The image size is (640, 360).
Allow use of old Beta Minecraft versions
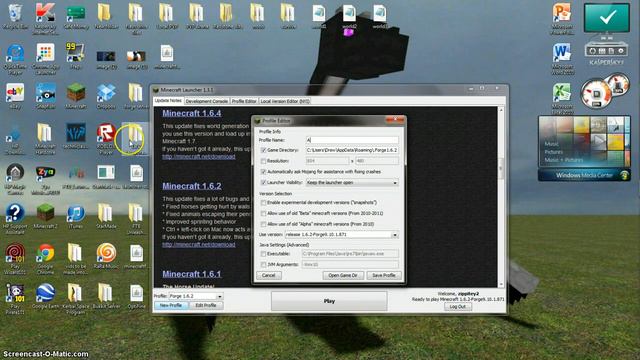point(263,213)
